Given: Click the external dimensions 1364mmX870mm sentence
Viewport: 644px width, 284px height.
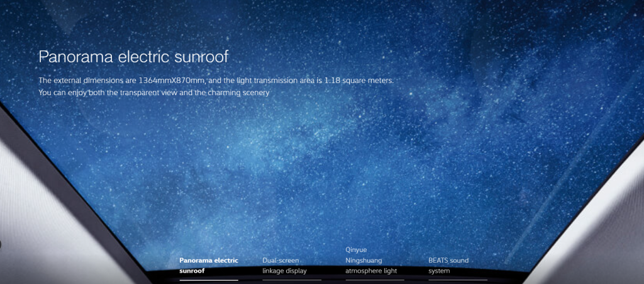Looking at the screenshot, I should click(x=216, y=80).
